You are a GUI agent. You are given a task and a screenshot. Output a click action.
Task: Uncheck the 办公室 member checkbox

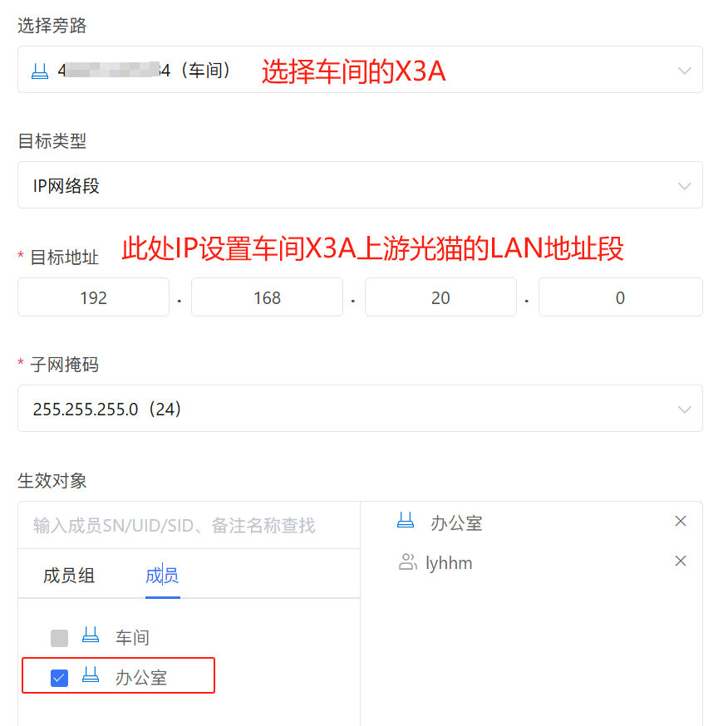coord(59,678)
